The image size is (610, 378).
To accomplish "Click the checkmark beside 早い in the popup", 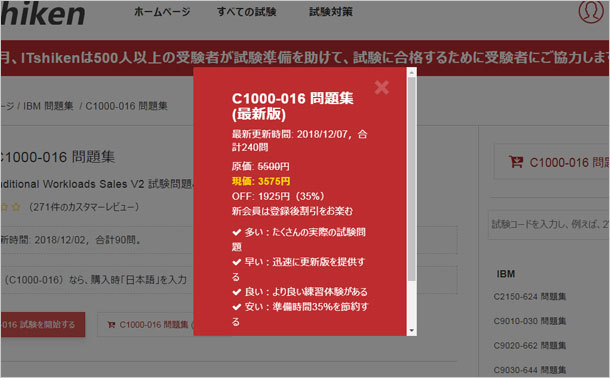I will click(x=237, y=262).
